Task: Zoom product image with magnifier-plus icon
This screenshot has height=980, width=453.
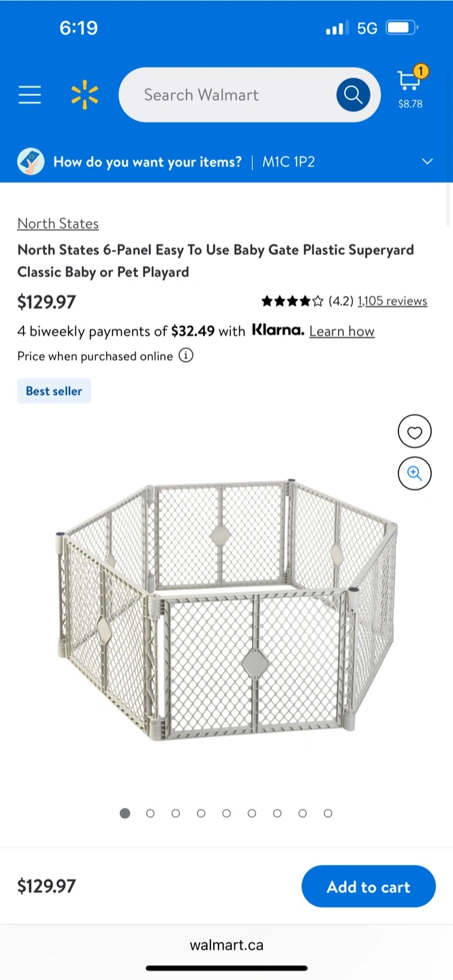Action: click(x=415, y=473)
